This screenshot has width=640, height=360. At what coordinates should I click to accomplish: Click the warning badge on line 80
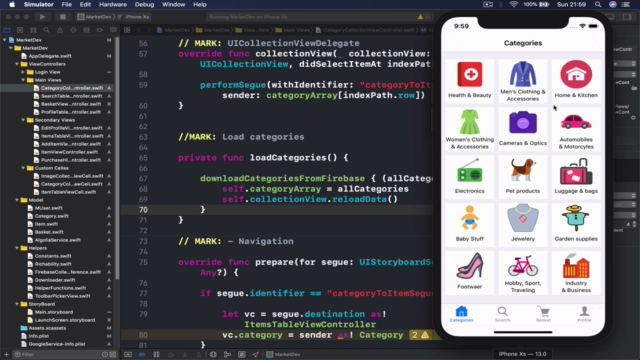(420, 335)
